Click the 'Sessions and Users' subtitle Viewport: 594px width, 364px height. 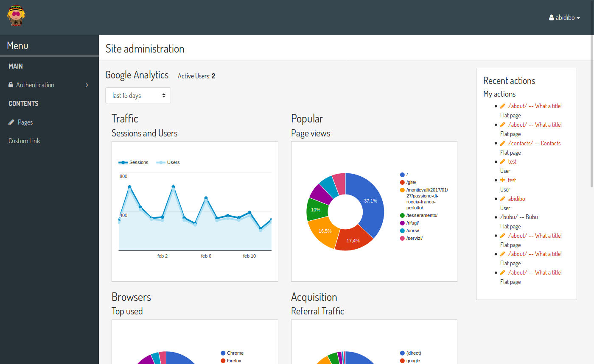[144, 133]
